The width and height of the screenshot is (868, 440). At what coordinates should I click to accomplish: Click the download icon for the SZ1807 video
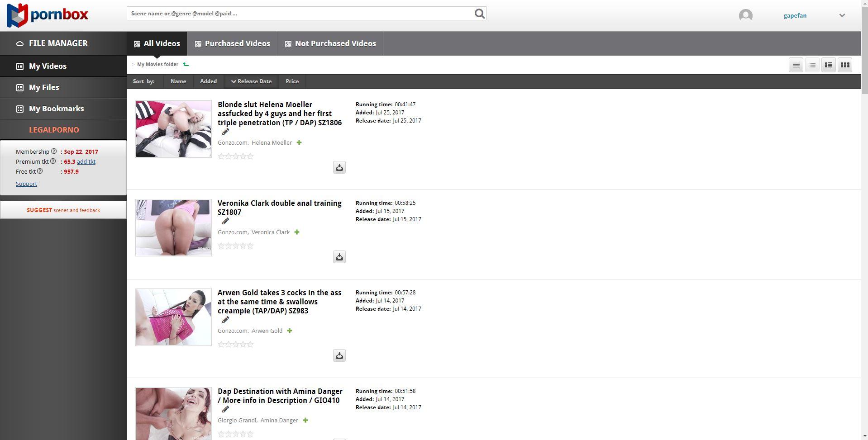coord(339,257)
